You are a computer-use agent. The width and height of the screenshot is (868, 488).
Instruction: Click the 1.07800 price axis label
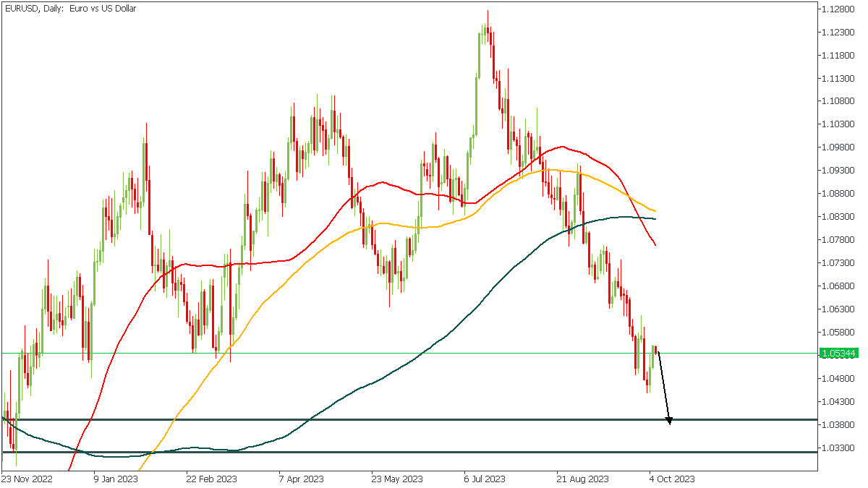point(839,240)
